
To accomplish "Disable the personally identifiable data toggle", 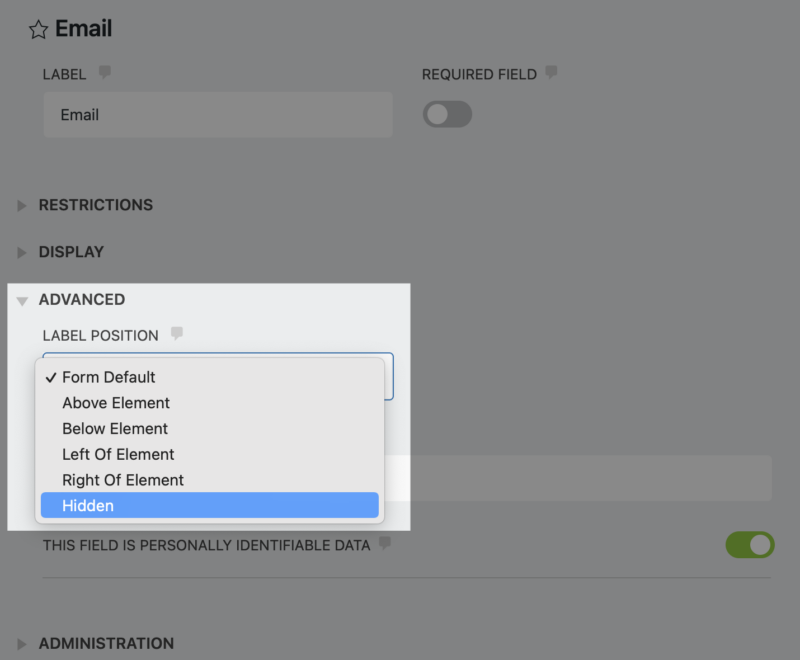I will tap(749, 544).
